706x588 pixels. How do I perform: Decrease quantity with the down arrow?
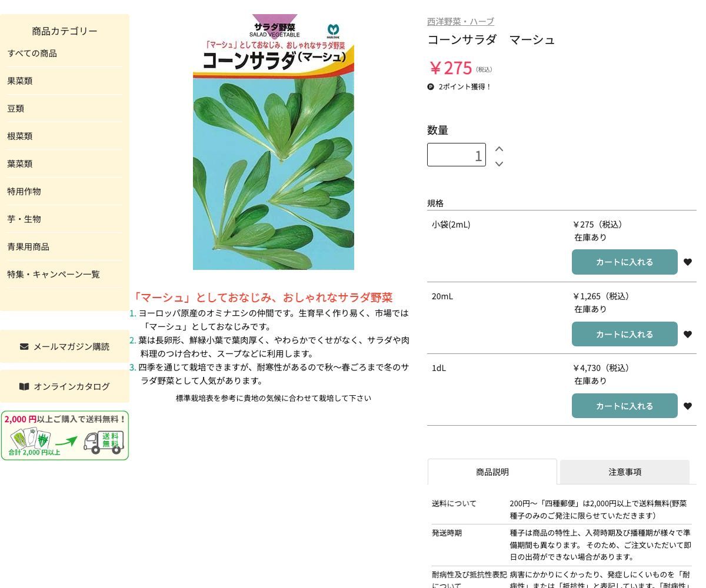click(498, 164)
